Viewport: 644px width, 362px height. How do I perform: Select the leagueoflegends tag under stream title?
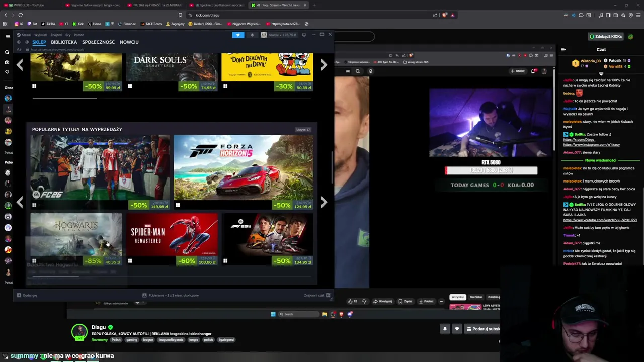click(171, 340)
